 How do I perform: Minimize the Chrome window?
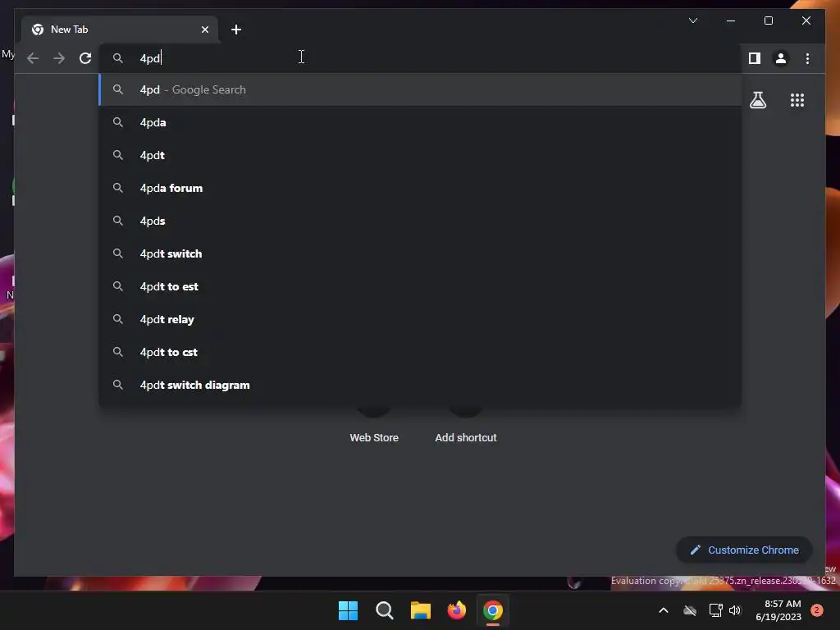(x=731, y=21)
